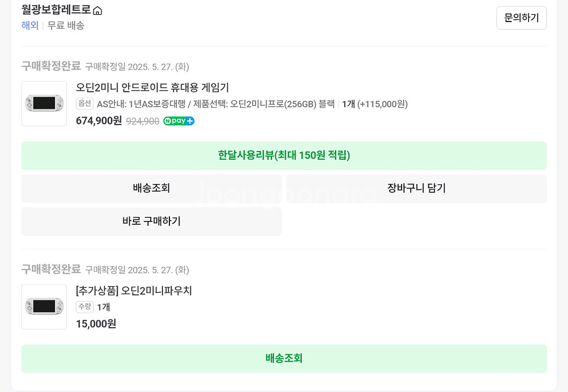Click 한달사용리뷰 to write a monthly review
This screenshot has width=568, height=392.
click(x=283, y=155)
